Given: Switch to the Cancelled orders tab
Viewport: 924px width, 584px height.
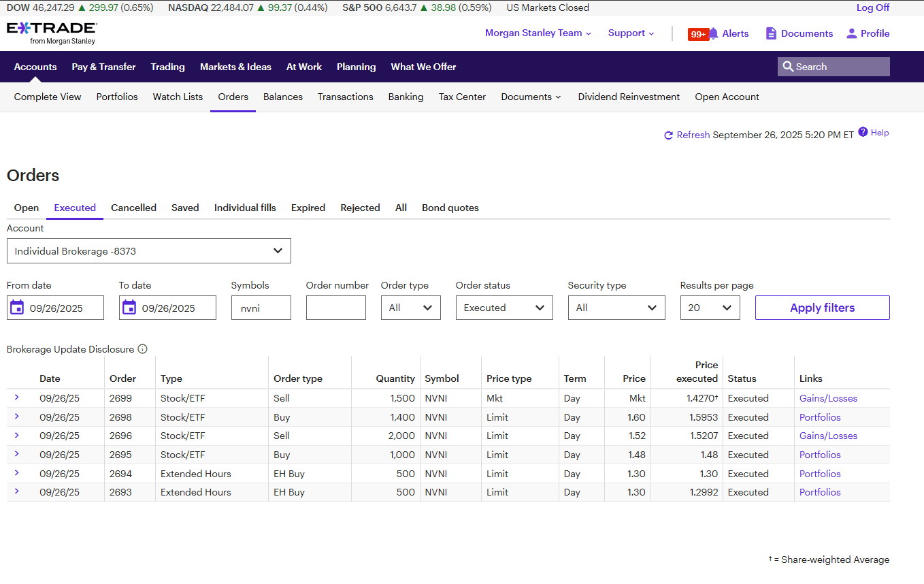Looking at the screenshot, I should coord(133,208).
